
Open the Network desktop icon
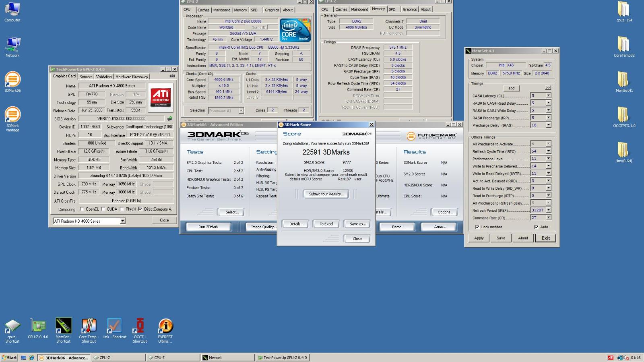tap(12, 47)
